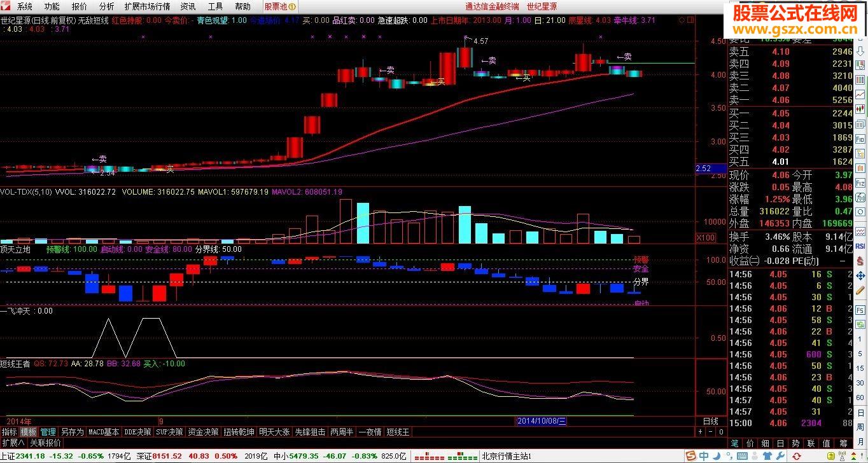Open the 分析 menu
Viewport: 868px width, 463px height.
(107, 6)
